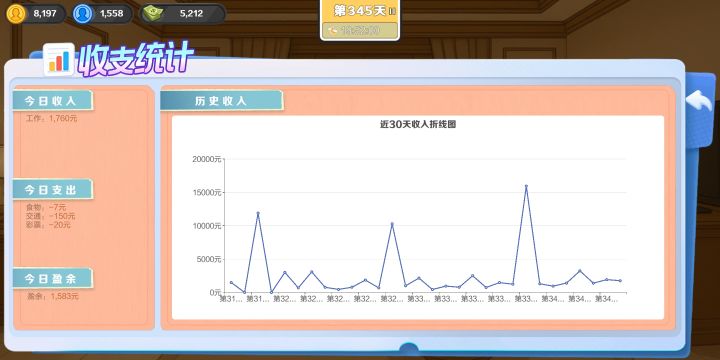Select the 今日收入 header
Screen dimensions: 720x360
tap(52, 101)
